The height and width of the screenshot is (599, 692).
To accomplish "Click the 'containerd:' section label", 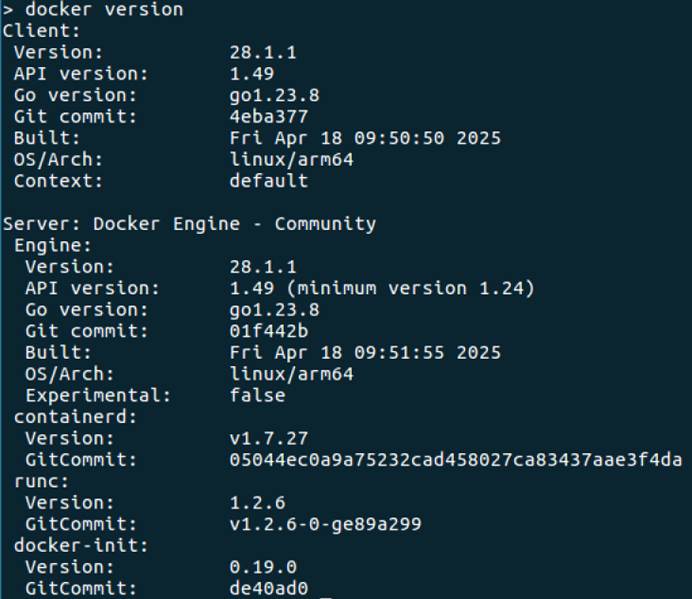I will 76,417.
